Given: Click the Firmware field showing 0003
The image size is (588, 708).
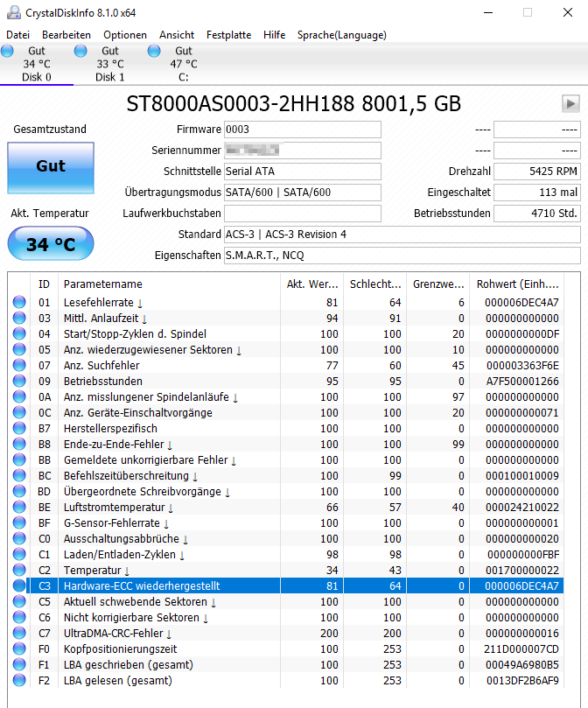Looking at the screenshot, I should coord(303,130).
